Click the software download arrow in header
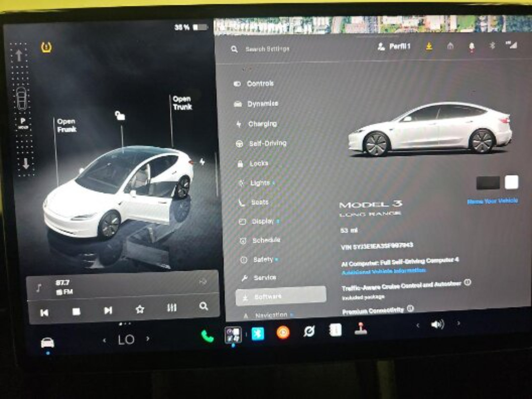The width and height of the screenshot is (532, 399). [x=429, y=46]
